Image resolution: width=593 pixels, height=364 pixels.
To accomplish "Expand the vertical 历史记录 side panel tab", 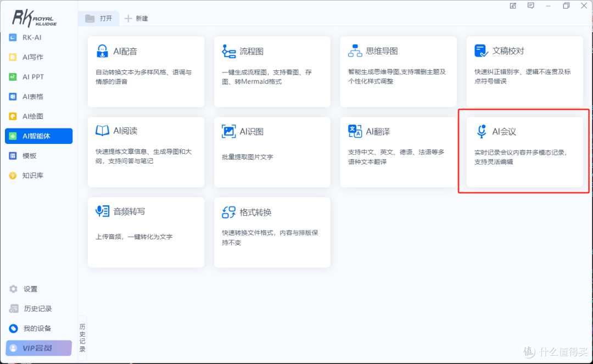I will pos(82,338).
